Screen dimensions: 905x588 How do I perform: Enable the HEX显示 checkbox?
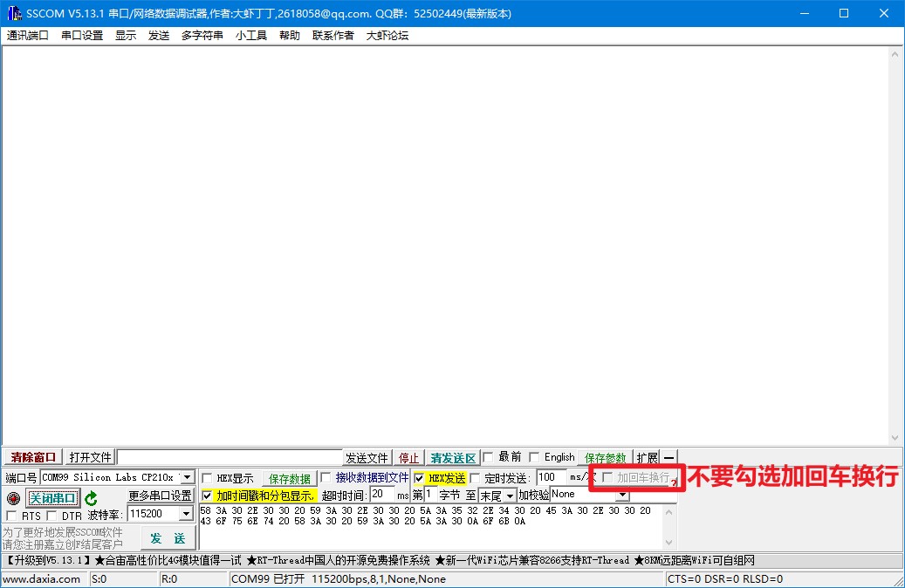point(207,478)
